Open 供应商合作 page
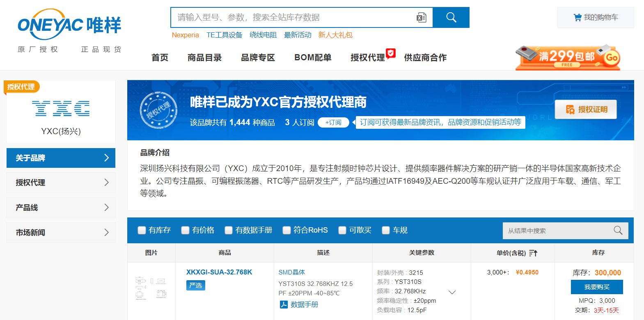The image size is (644, 320). (425, 58)
